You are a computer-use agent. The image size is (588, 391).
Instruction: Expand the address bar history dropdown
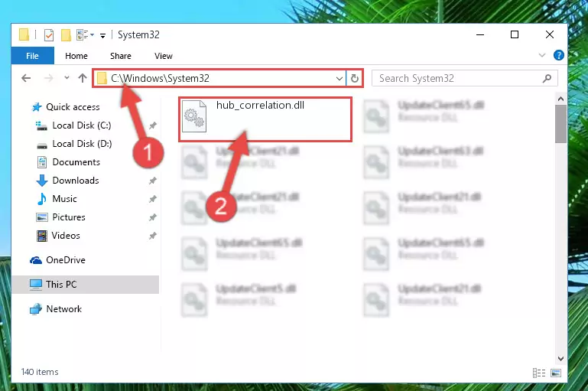tap(339, 78)
